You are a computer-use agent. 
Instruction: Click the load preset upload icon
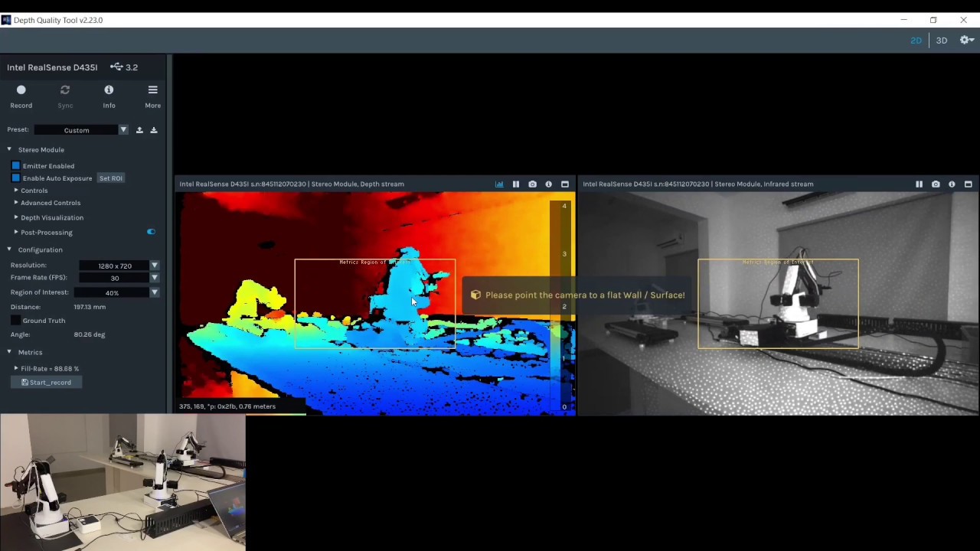[139, 130]
